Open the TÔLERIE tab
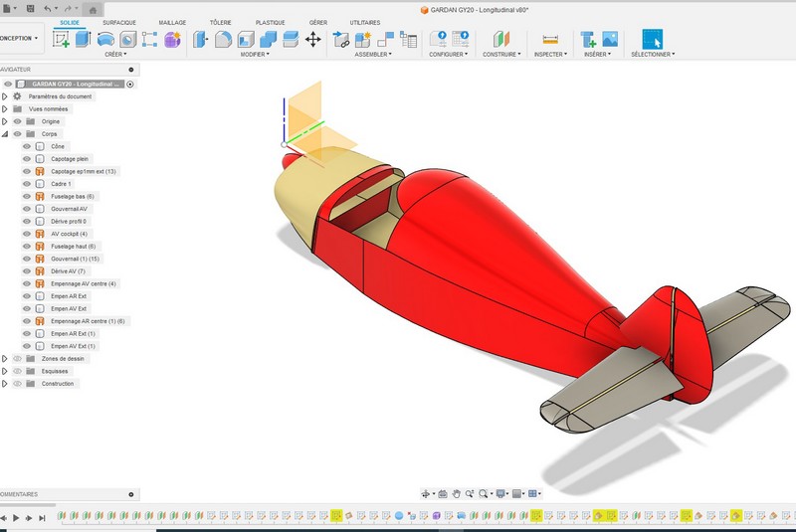This screenshot has width=796, height=532. tap(221, 22)
